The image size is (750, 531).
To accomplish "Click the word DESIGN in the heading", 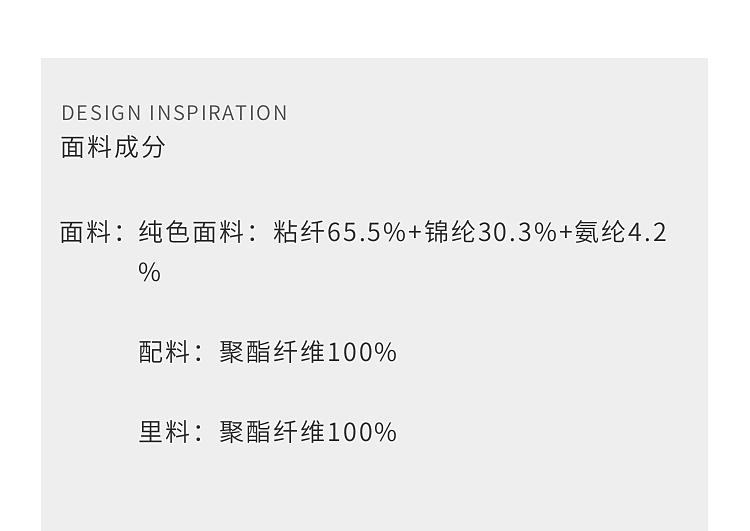I will [101, 113].
